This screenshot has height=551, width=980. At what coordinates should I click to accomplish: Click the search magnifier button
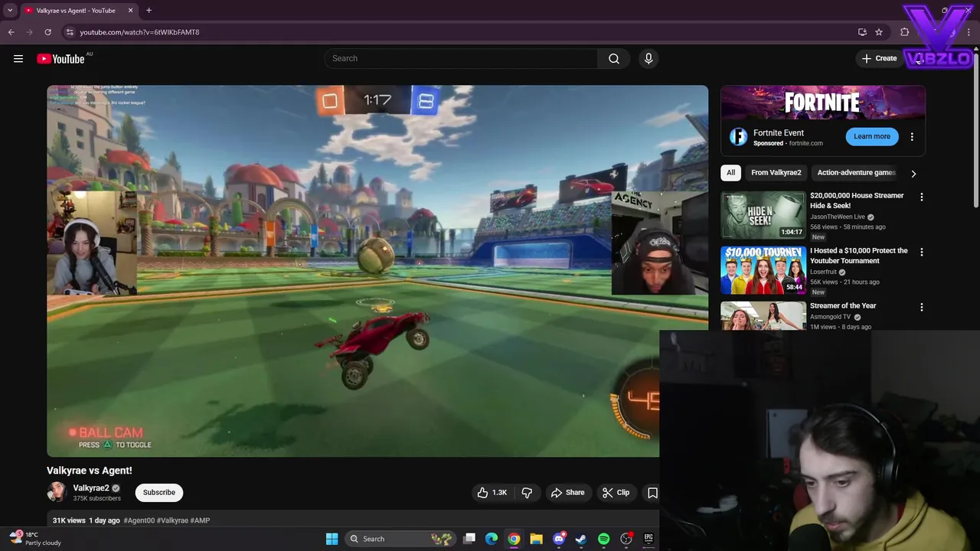[x=614, y=59]
